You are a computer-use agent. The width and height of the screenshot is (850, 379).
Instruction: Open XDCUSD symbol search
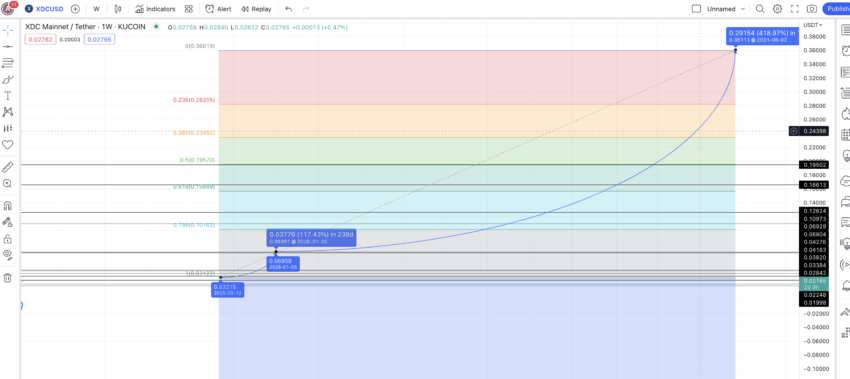coord(45,9)
